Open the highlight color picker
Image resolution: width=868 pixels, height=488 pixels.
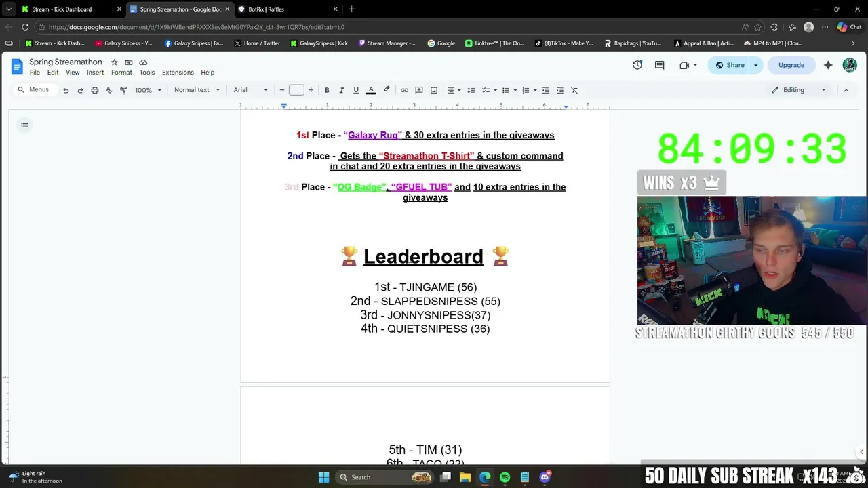[387, 90]
